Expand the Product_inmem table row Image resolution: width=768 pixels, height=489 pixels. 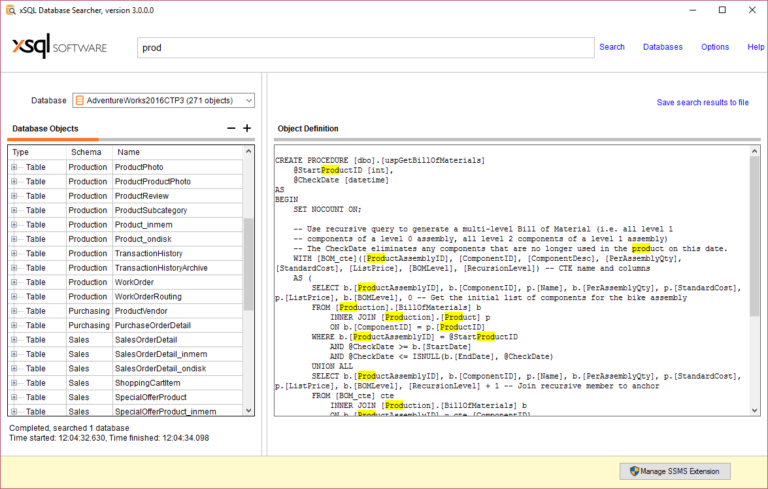14,225
